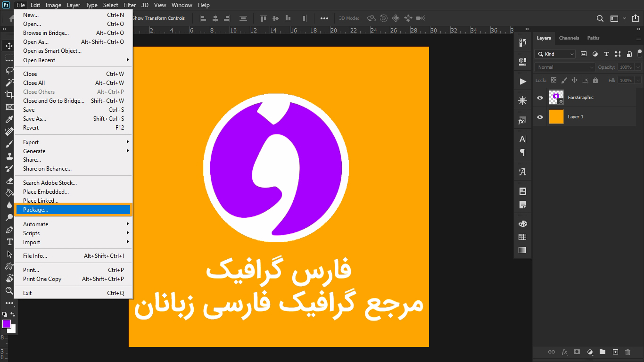The width and height of the screenshot is (644, 362).
Task: Select the Move tool
Action: pyautogui.click(x=9, y=46)
